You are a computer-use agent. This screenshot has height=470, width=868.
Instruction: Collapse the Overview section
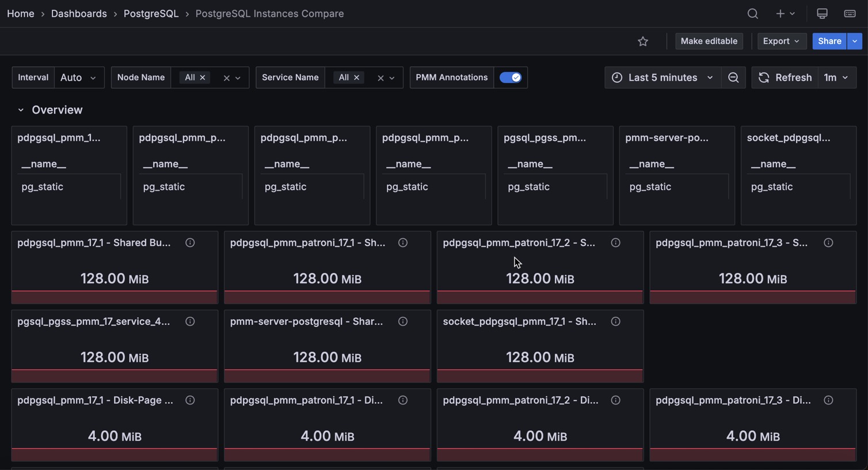point(21,110)
